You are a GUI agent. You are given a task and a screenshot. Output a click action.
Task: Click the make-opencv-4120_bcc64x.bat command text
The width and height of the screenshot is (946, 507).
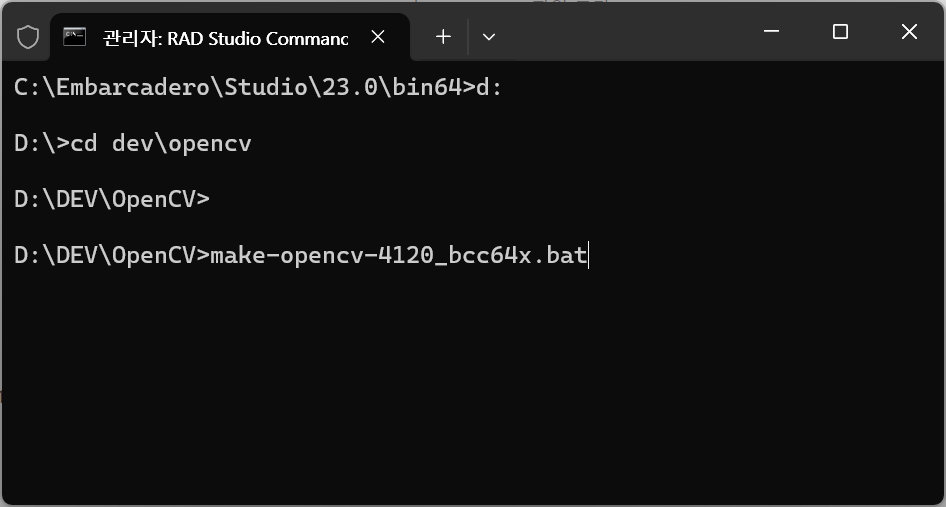398,255
